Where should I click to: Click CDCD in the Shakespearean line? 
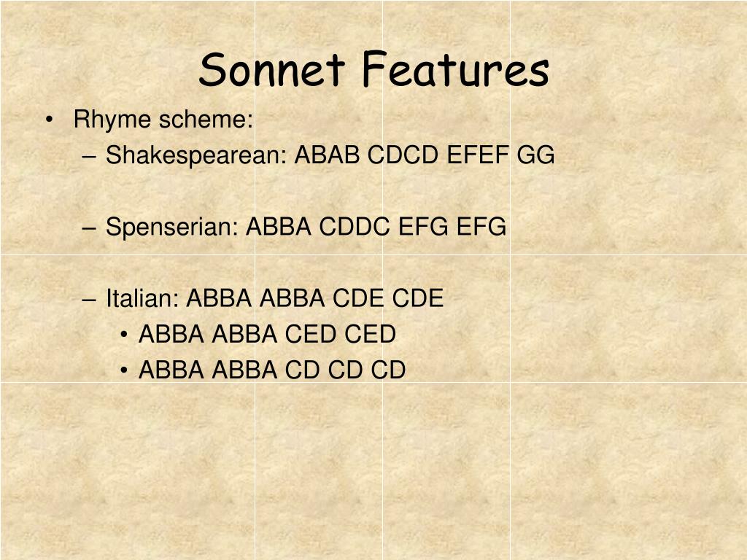pyautogui.click(x=403, y=155)
